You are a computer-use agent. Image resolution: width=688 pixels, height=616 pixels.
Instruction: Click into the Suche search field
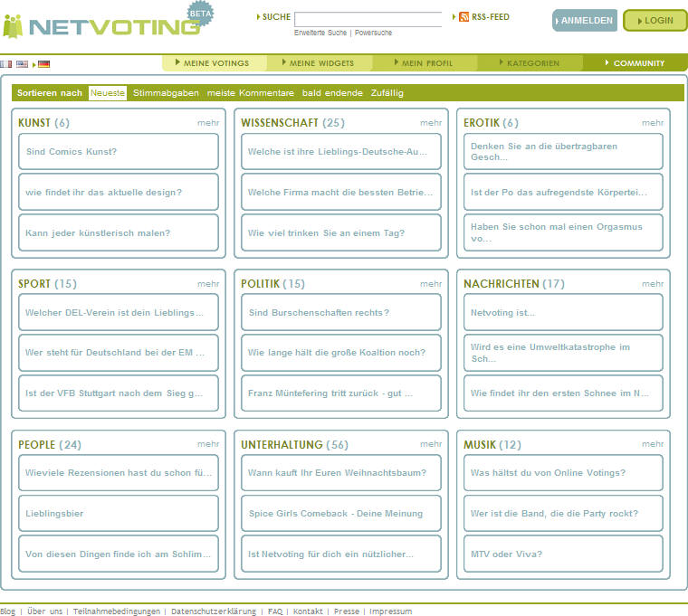coord(368,19)
